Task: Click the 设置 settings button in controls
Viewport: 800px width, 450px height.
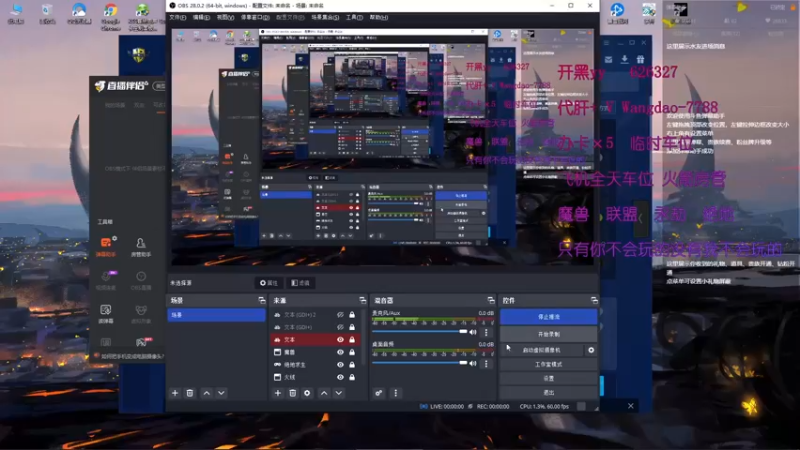Action: click(548, 379)
